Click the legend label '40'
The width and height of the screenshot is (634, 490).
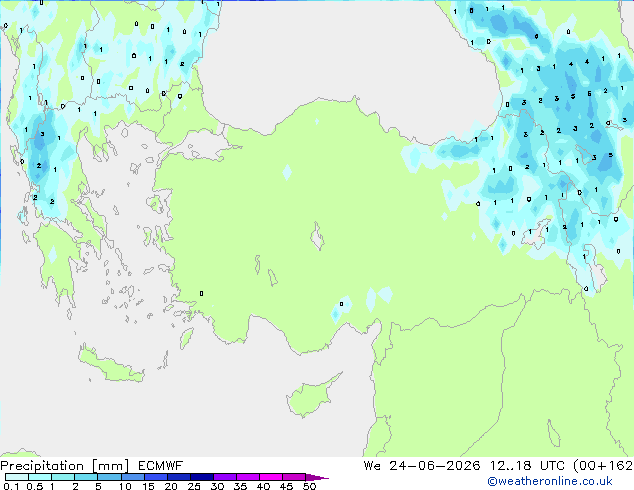point(263,486)
